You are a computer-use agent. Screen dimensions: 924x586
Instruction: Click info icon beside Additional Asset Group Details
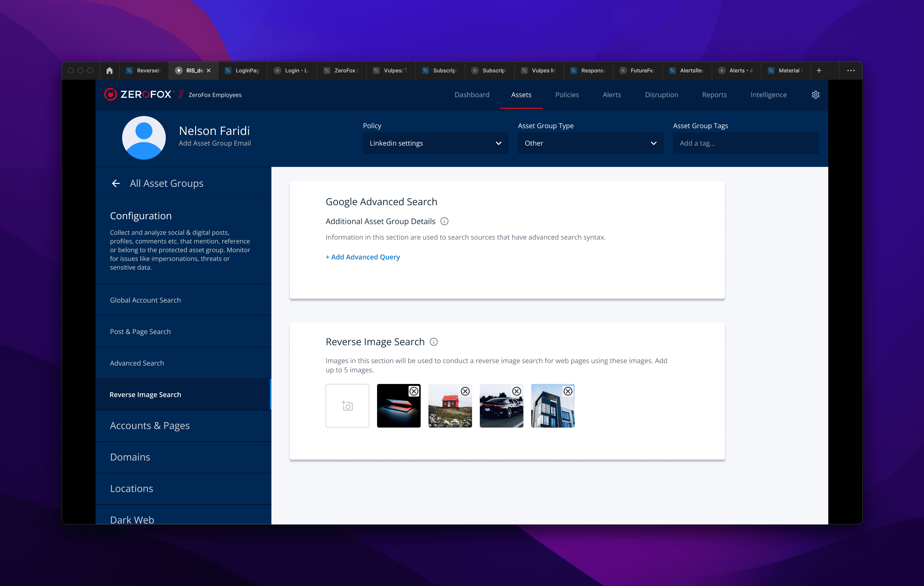click(444, 221)
